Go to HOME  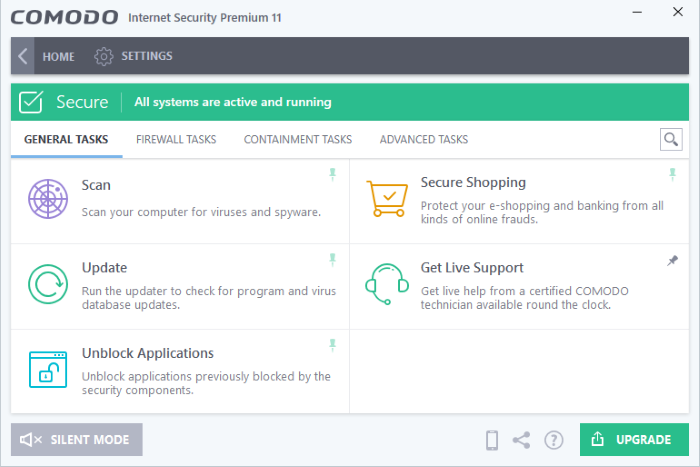tap(58, 57)
